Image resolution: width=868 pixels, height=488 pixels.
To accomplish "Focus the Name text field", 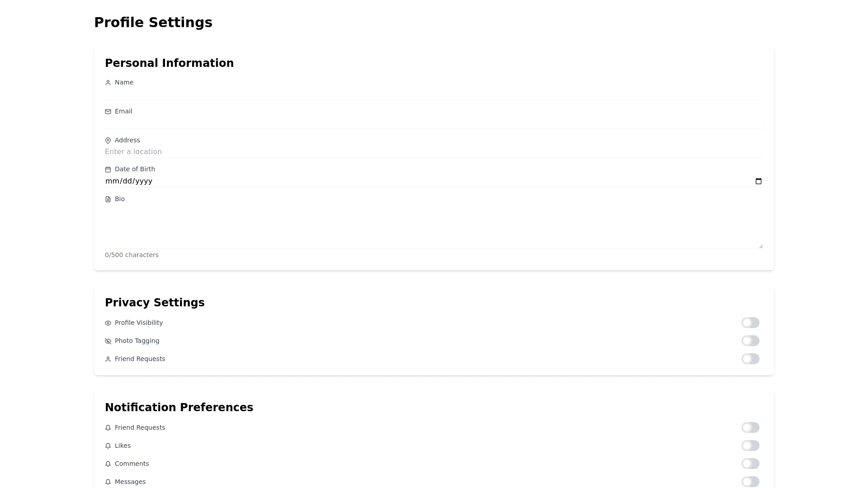I will click(434, 94).
